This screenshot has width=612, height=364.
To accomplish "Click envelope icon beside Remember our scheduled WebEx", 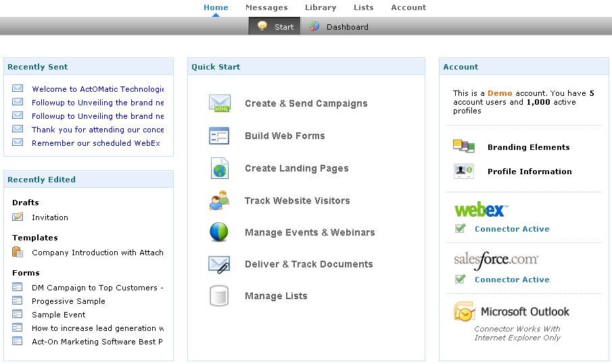I will (18, 142).
